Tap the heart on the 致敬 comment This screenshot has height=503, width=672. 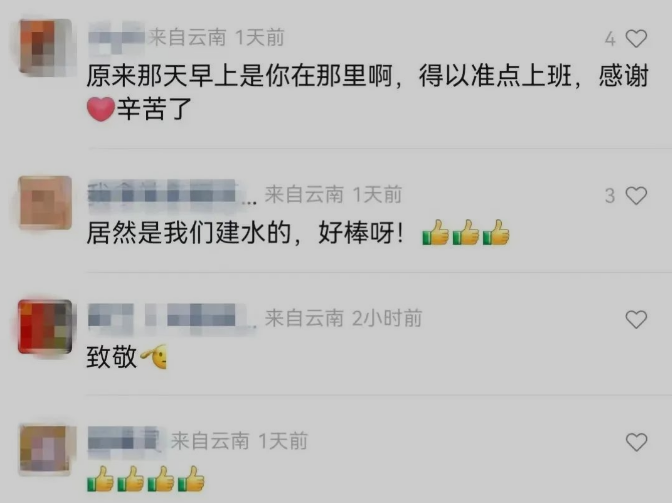click(636, 319)
